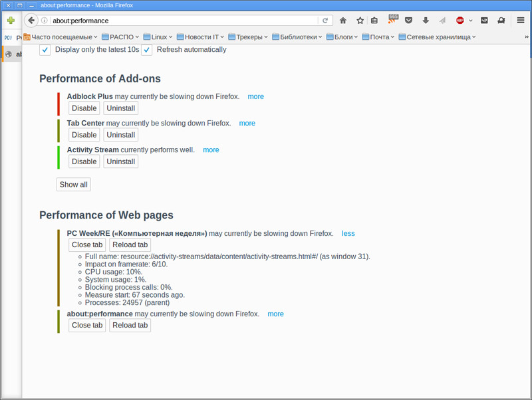This screenshot has height=400, width=532.
Task: Disable the Tab Center add-on
Action: pos(84,135)
